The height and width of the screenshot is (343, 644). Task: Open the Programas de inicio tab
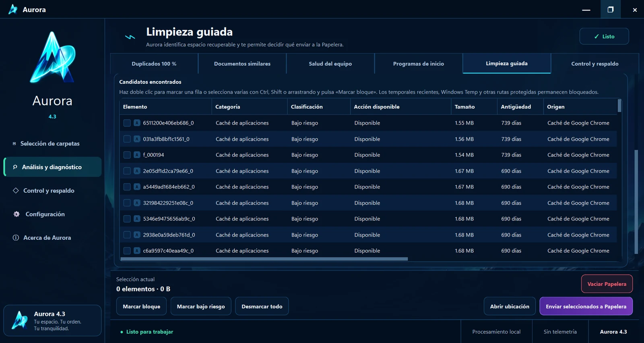coord(419,64)
